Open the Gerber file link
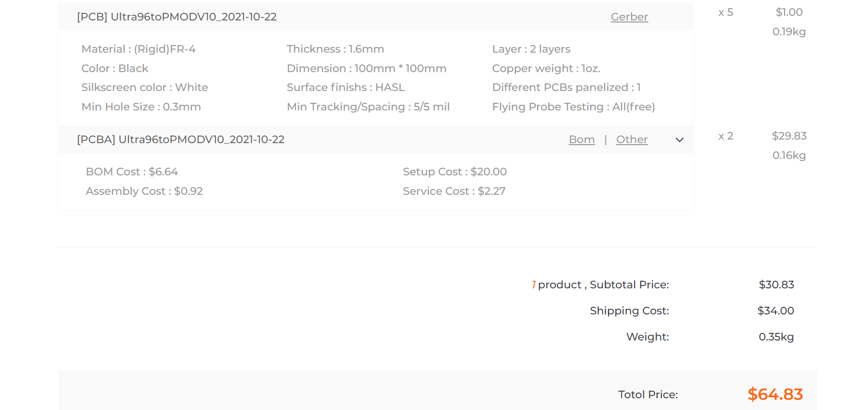Image resolution: width=868 pixels, height=410 pixels. point(629,17)
